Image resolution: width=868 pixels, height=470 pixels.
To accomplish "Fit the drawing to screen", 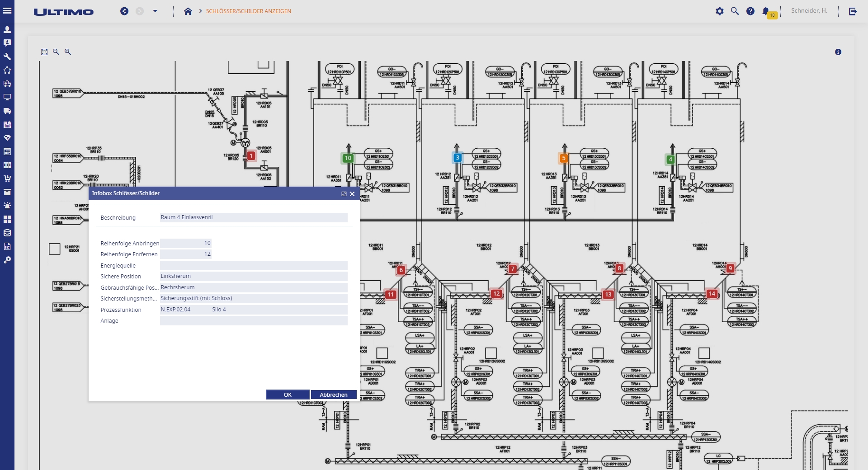I will point(44,52).
